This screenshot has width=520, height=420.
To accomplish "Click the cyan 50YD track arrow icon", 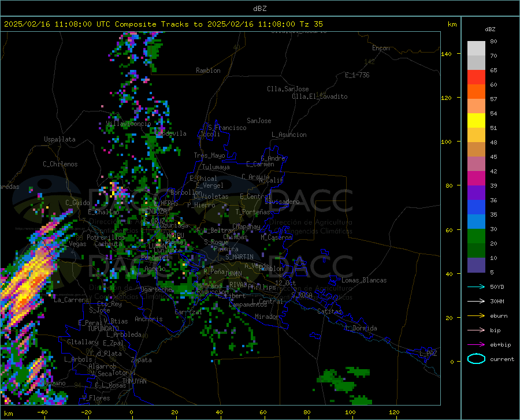I will (x=476, y=287).
